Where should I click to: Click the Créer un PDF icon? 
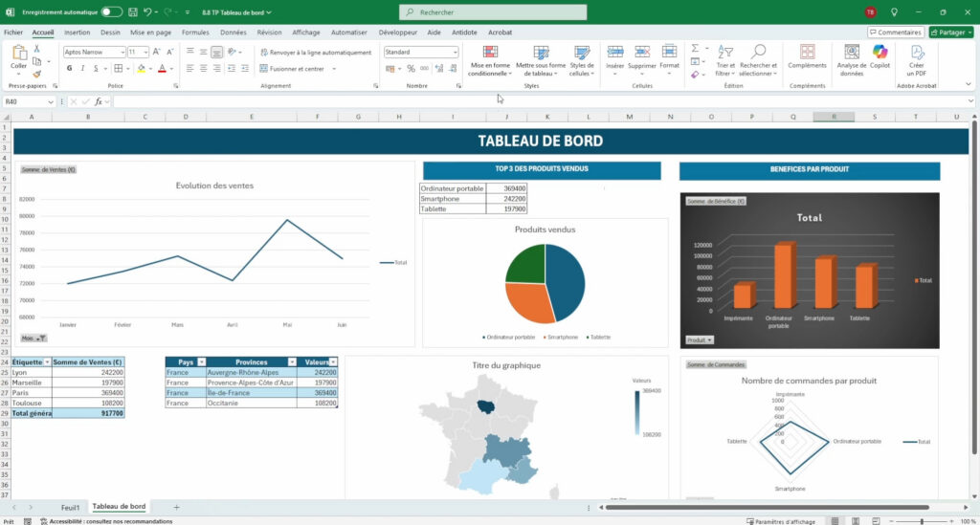point(916,53)
